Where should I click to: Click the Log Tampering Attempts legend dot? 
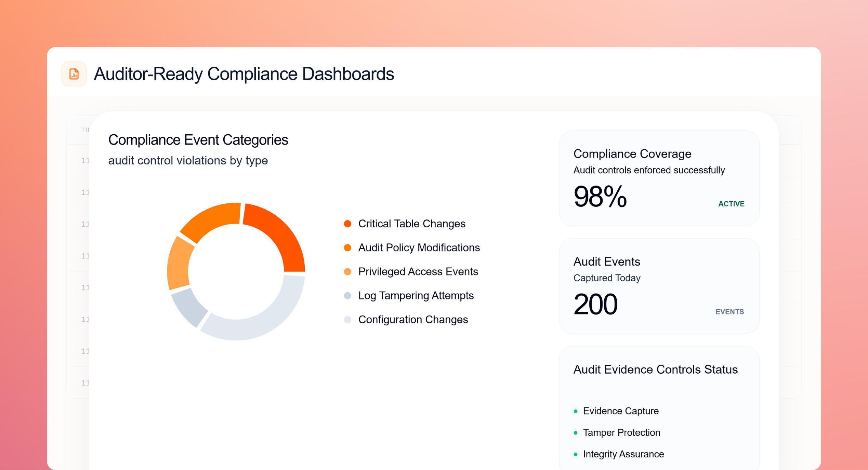pos(347,296)
